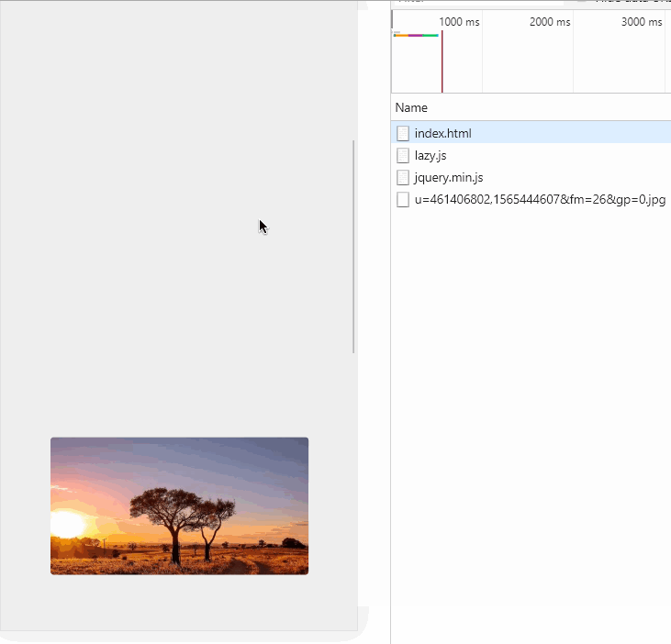Click the jquery.min.js script file icon

tap(402, 178)
